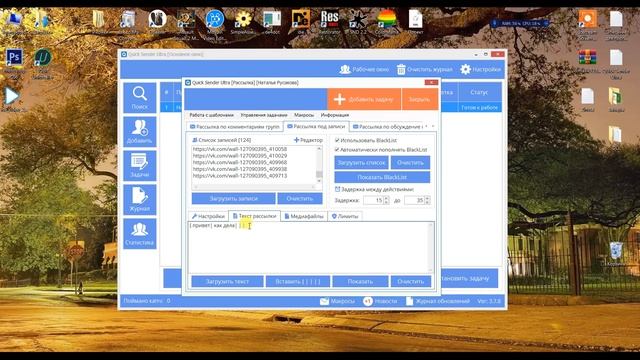Open Новости in the status bar
This screenshot has height=360, width=640.
click(380, 301)
